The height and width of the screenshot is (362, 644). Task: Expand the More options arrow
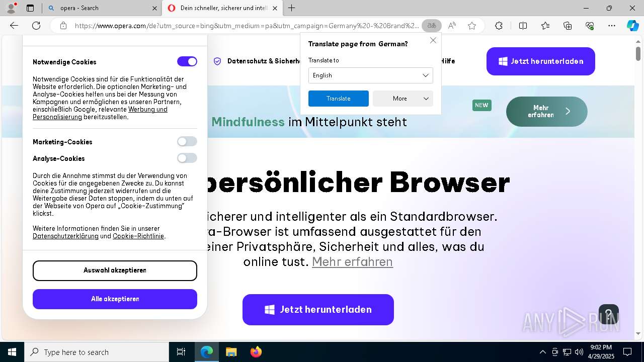(426, 99)
